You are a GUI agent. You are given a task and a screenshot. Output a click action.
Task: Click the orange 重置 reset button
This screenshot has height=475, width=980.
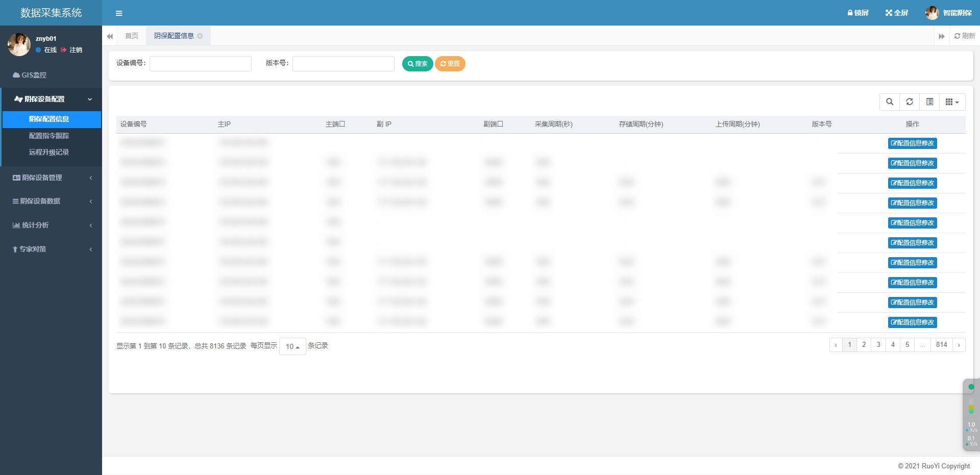click(450, 64)
